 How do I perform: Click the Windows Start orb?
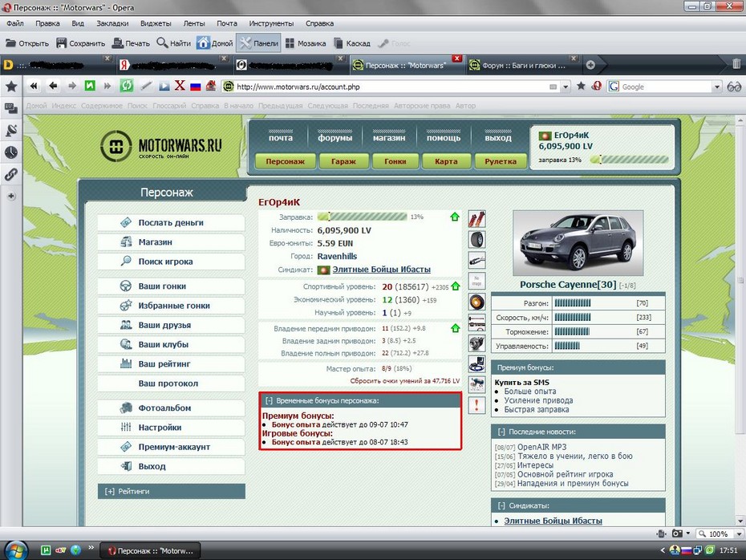(15, 550)
